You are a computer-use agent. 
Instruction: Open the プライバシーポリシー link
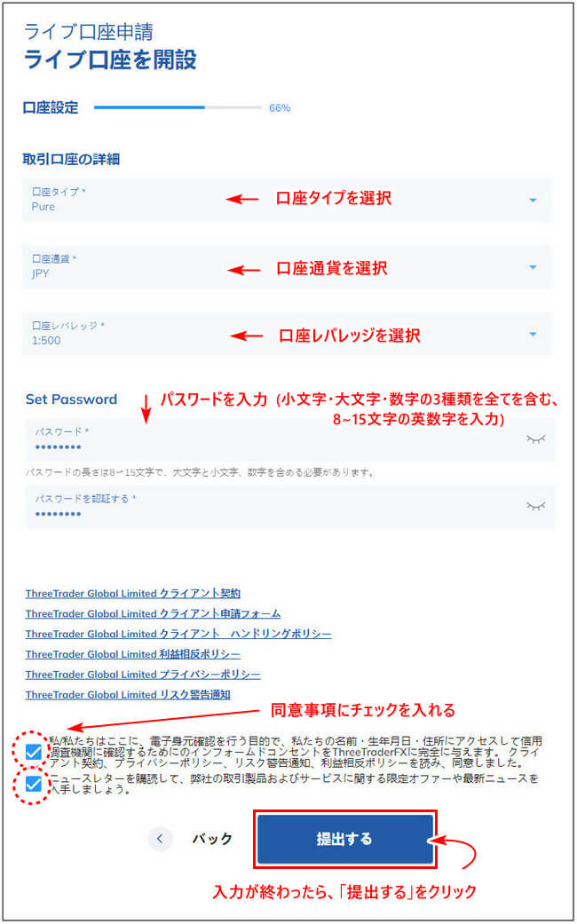point(143,675)
